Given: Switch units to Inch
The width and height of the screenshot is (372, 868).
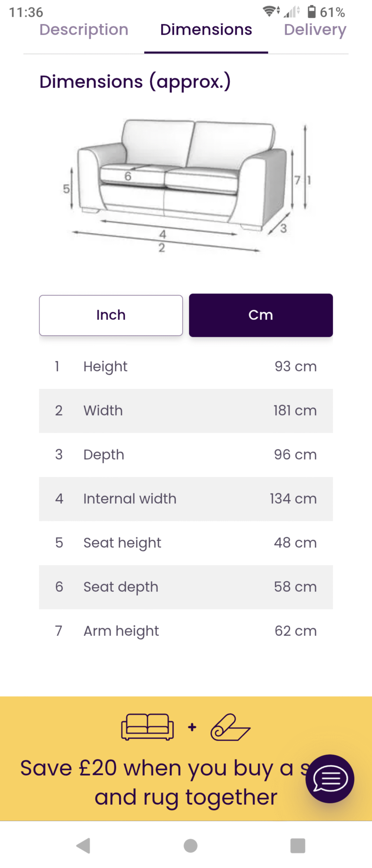Looking at the screenshot, I should pos(111,315).
